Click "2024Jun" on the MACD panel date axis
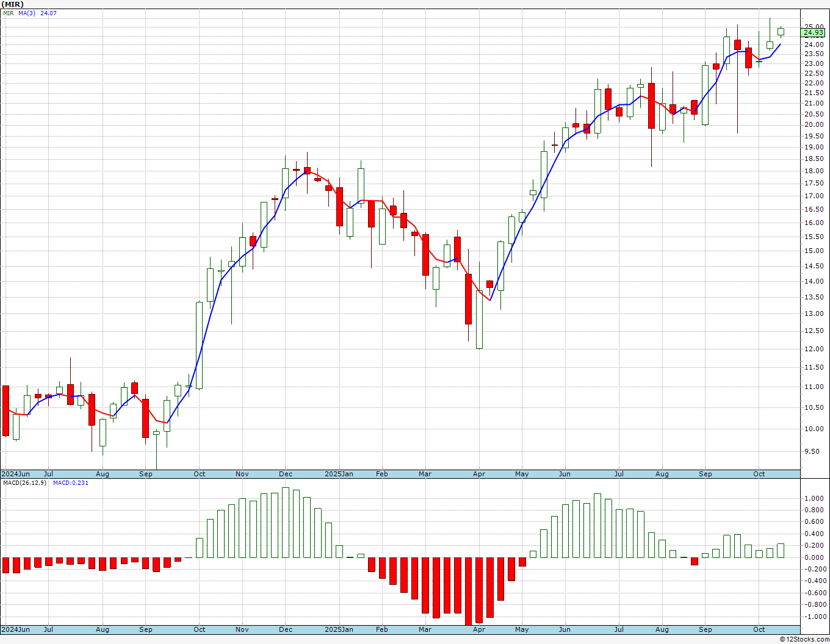The image size is (830, 644). click(x=15, y=629)
